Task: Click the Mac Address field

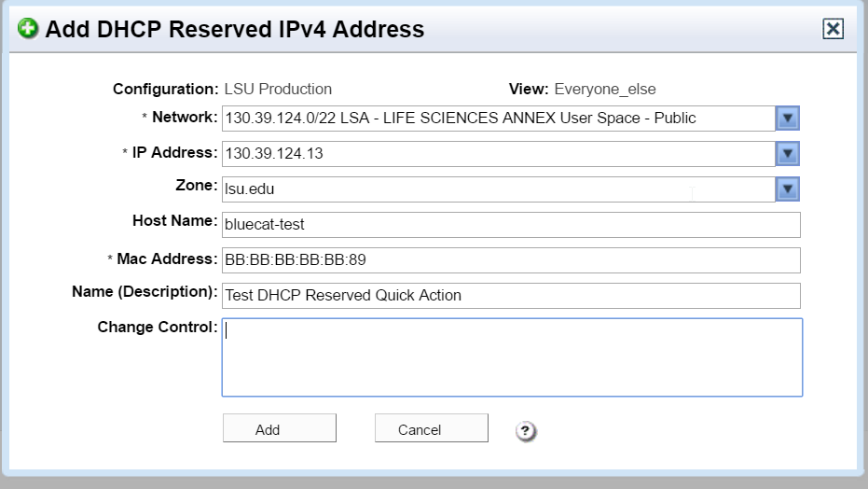Action: tap(511, 259)
